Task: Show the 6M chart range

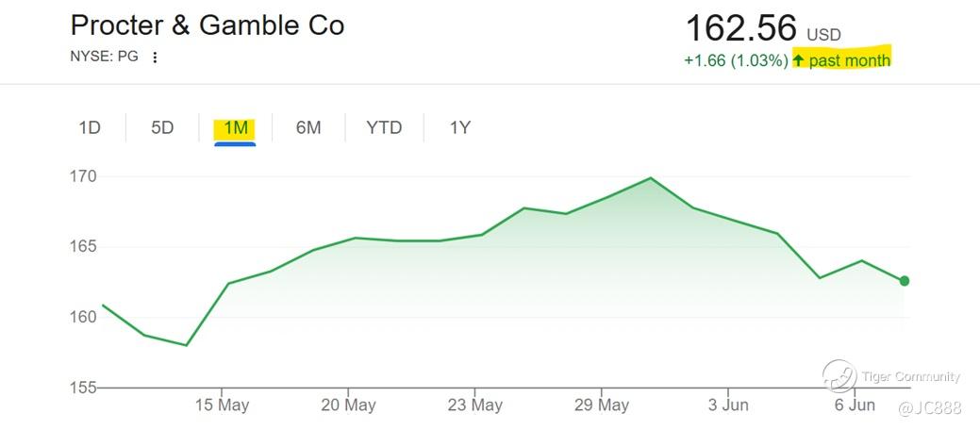Action: point(308,127)
